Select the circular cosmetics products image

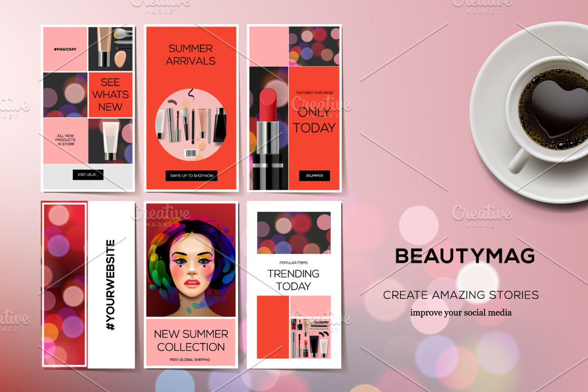[x=191, y=125]
